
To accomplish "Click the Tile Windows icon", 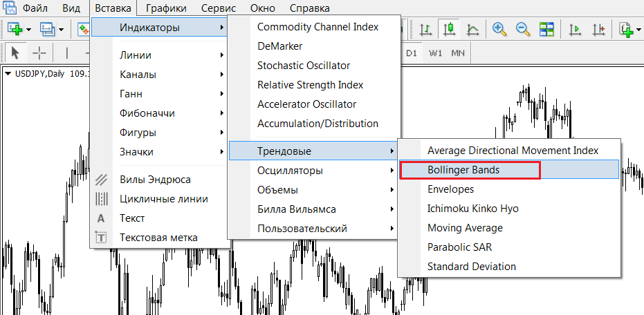I will point(546,29).
